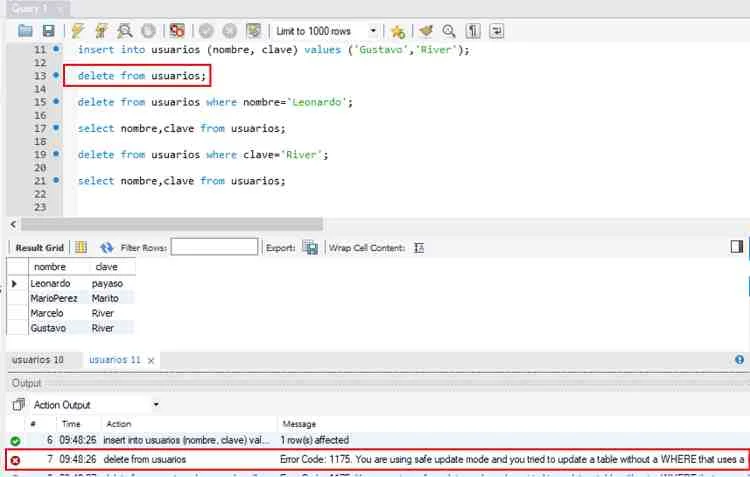
Task: Export the result set to a file
Action: pyautogui.click(x=310, y=247)
